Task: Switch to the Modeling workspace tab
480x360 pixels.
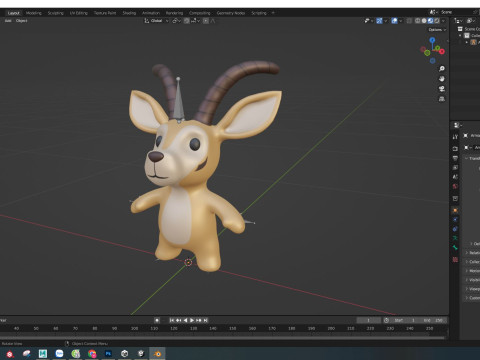Action: 34,13
